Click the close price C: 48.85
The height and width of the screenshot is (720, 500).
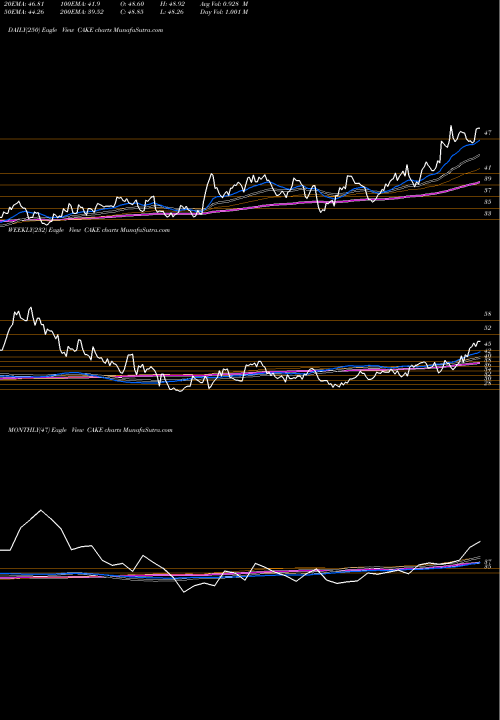click(x=132, y=12)
